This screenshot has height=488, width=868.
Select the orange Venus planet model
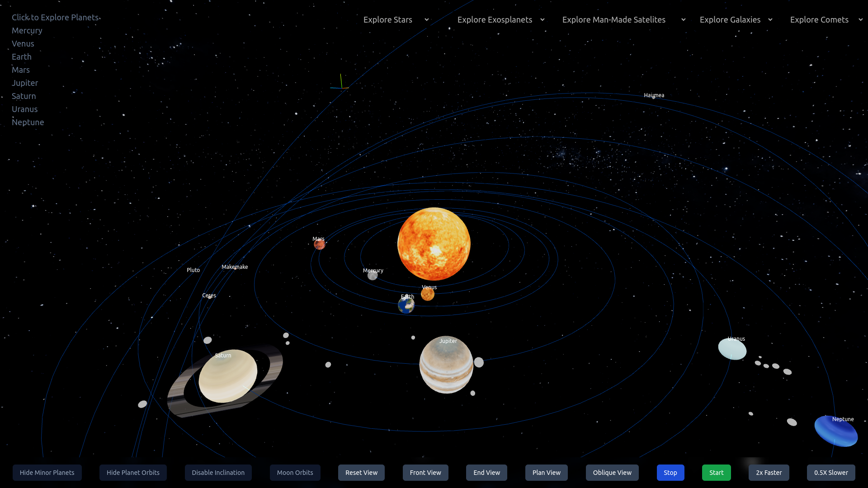click(x=428, y=295)
